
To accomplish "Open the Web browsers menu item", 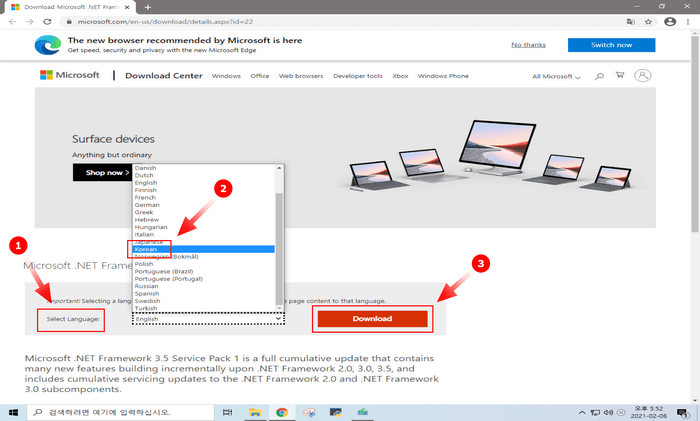I will coord(301,76).
